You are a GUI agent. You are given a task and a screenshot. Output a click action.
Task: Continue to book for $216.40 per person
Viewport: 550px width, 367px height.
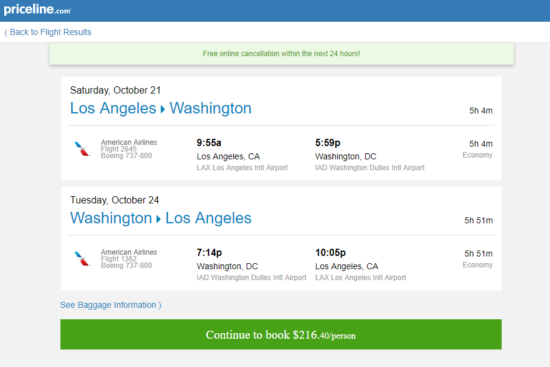pos(281,334)
